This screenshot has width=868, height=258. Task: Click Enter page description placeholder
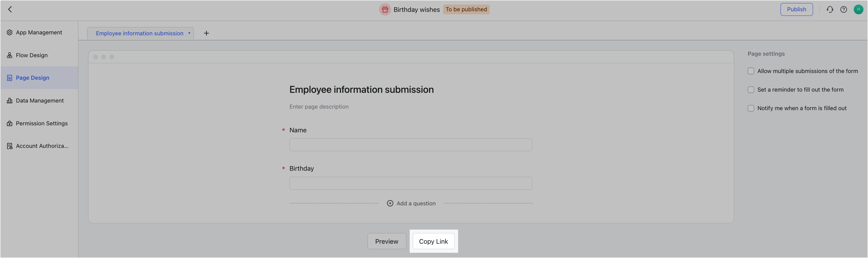pyautogui.click(x=319, y=107)
